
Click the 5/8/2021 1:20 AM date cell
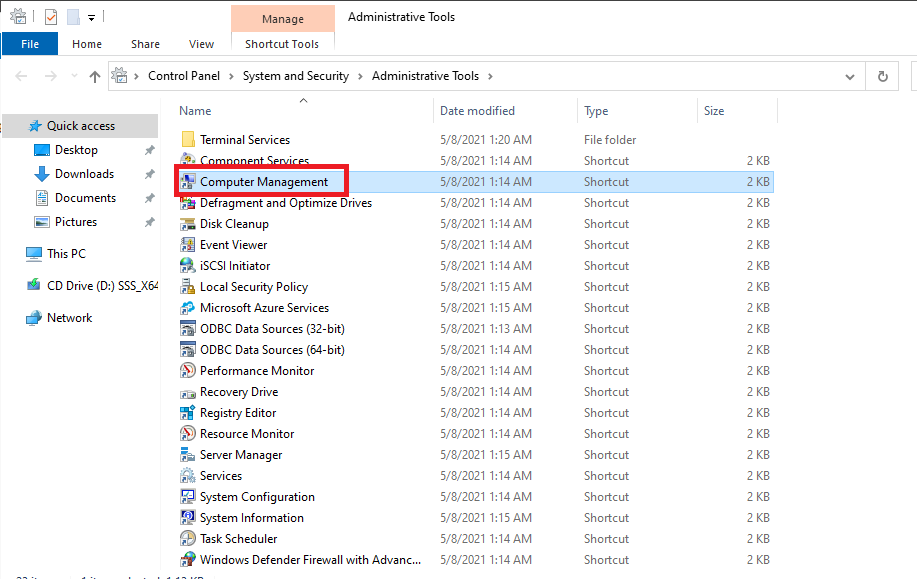coord(486,140)
